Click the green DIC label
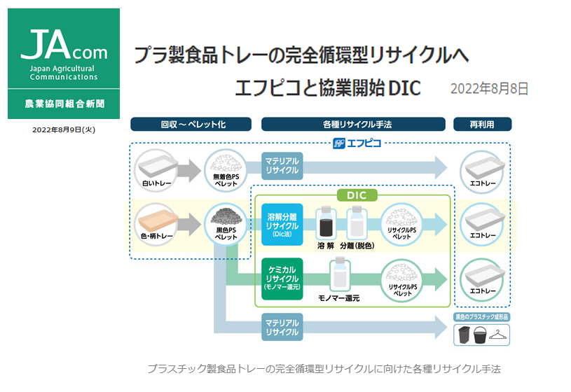 click(357, 195)
